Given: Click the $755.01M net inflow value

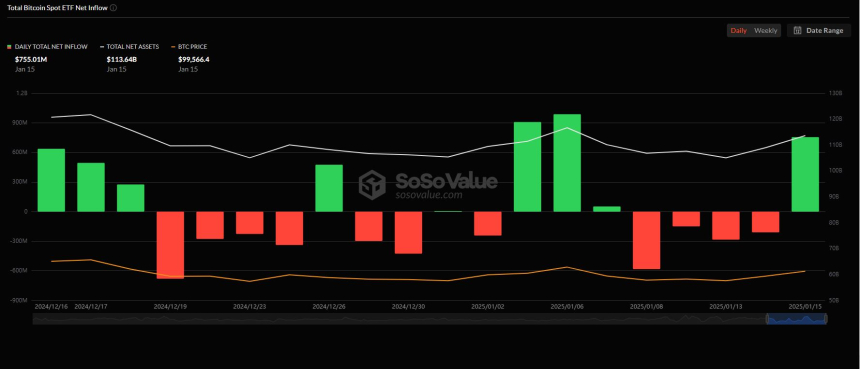Looking at the screenshot, I should tap(31, 60).
